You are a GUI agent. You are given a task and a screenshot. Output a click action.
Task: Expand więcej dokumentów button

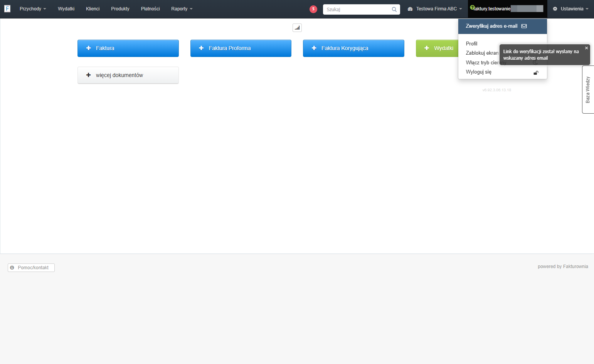[128, 75]
